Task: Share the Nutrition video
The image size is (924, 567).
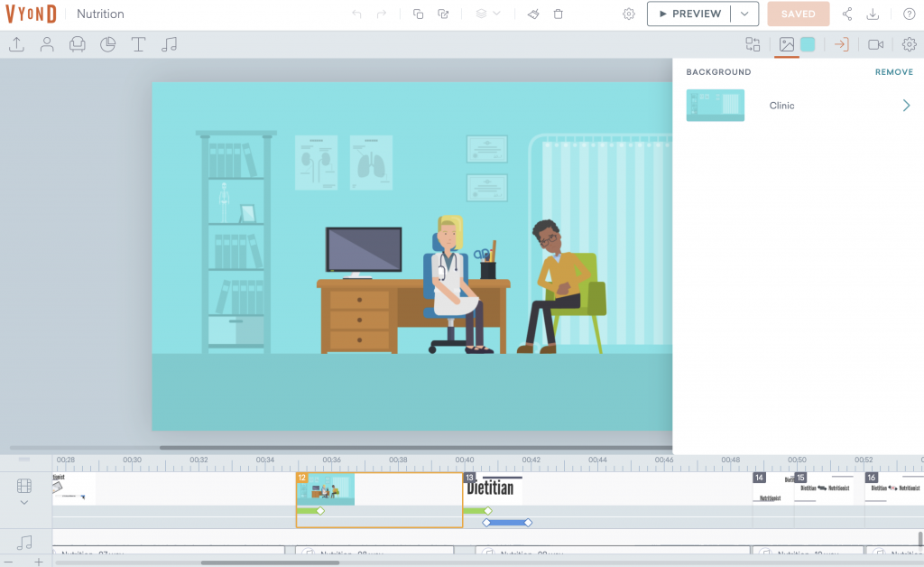Action: (846, 14)
